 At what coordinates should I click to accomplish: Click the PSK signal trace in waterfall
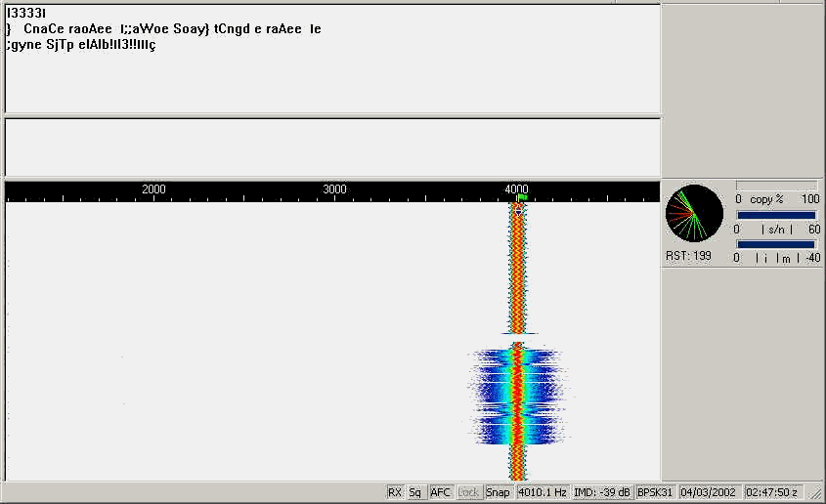pyautogui.click(x=517, y=273)
